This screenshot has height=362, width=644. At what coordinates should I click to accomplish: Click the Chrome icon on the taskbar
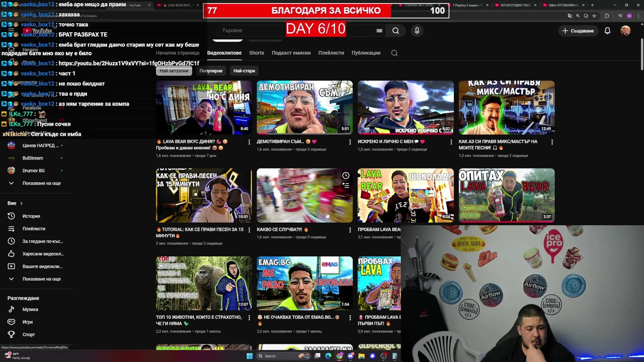click(x=340, y=356)
